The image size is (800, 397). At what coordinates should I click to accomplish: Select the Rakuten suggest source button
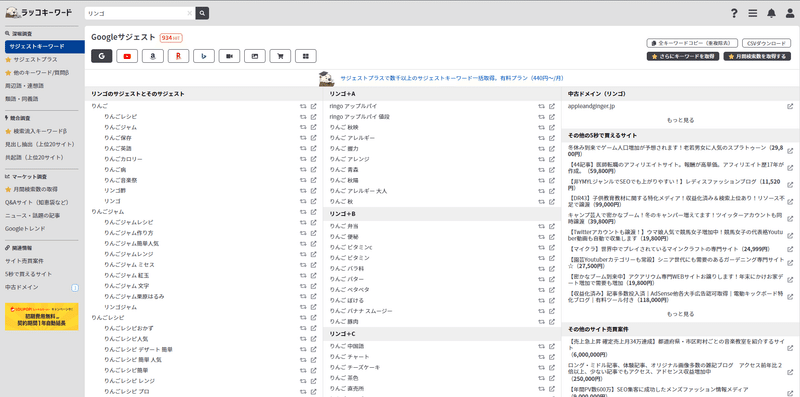point(178,56)
